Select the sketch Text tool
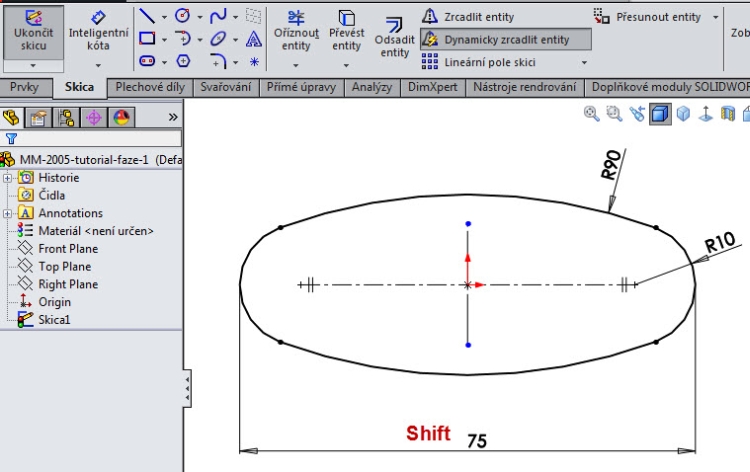Image resolution: width=750 pixels, height=472 pixels. click(x=254, y=39)
